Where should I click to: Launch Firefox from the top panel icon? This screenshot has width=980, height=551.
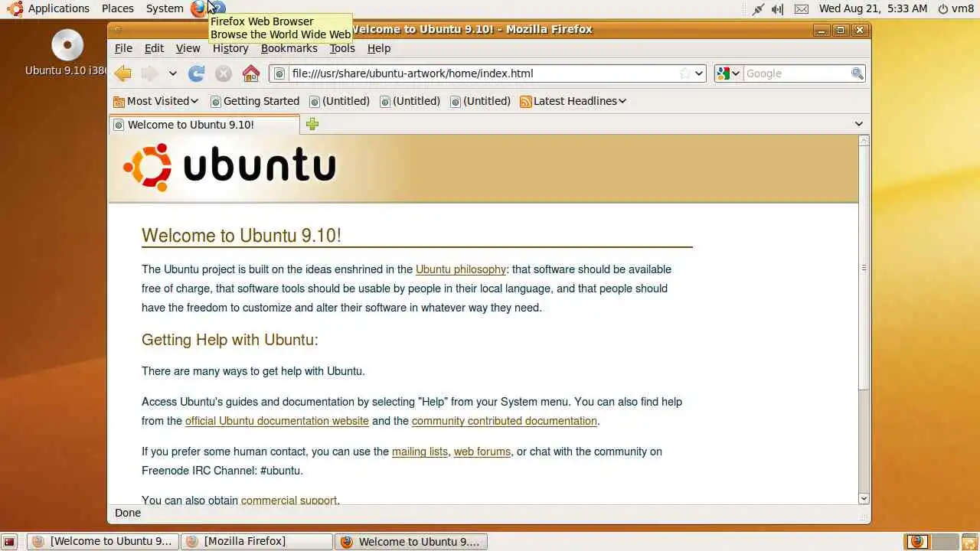(x=198, y=8)
